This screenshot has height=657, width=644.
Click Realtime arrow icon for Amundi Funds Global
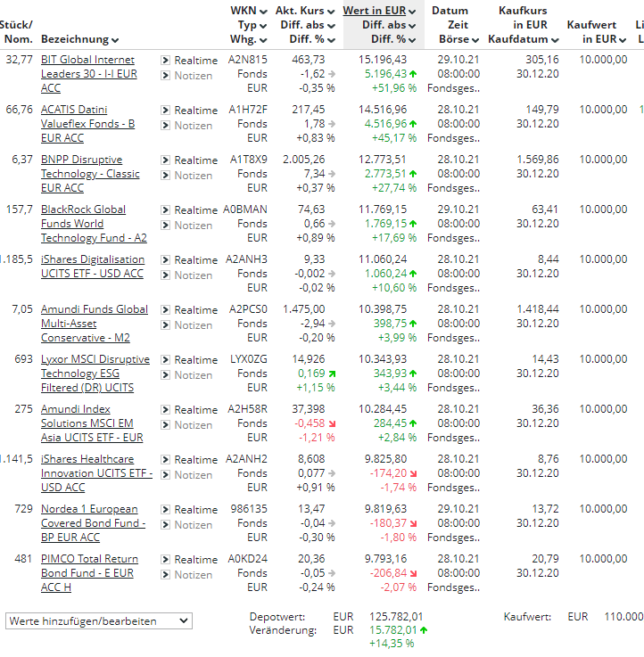pos(166,309)
